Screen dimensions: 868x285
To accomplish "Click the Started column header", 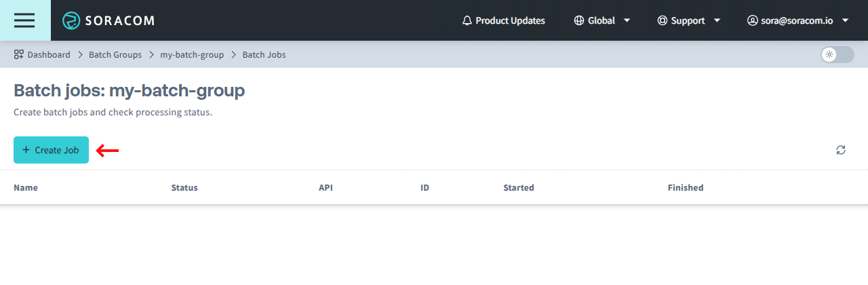I will (519, 187).
